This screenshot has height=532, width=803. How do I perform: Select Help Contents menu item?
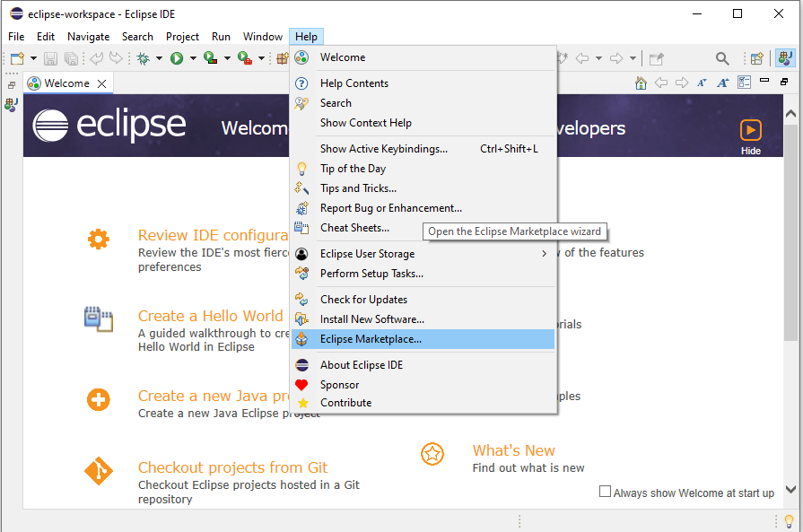[x=423, y=83]
